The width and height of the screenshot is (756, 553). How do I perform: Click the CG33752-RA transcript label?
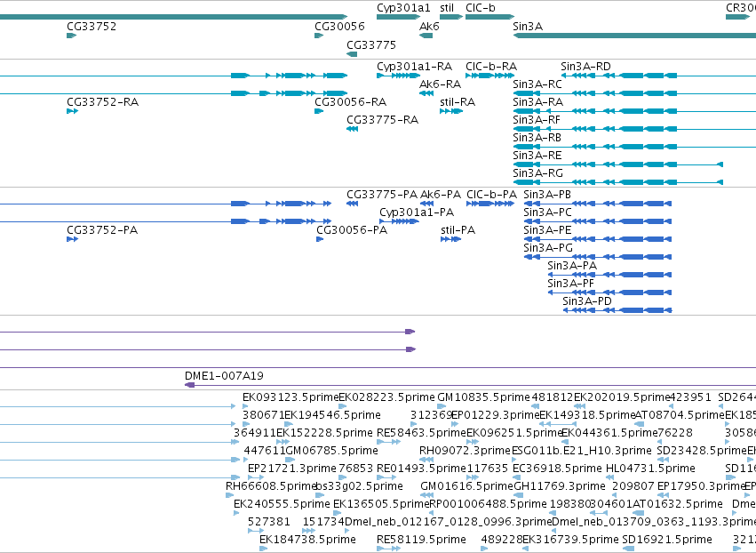click(103, 102)
